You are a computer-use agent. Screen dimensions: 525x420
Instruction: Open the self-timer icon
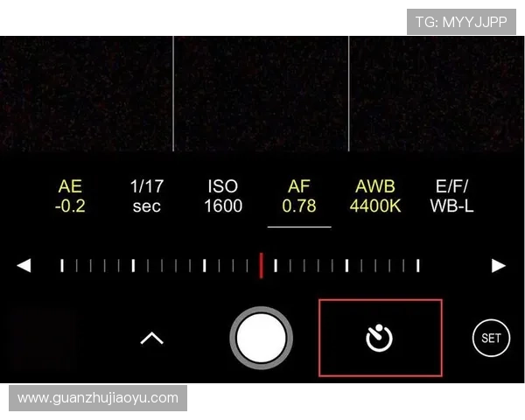click(x=380, y=338)
